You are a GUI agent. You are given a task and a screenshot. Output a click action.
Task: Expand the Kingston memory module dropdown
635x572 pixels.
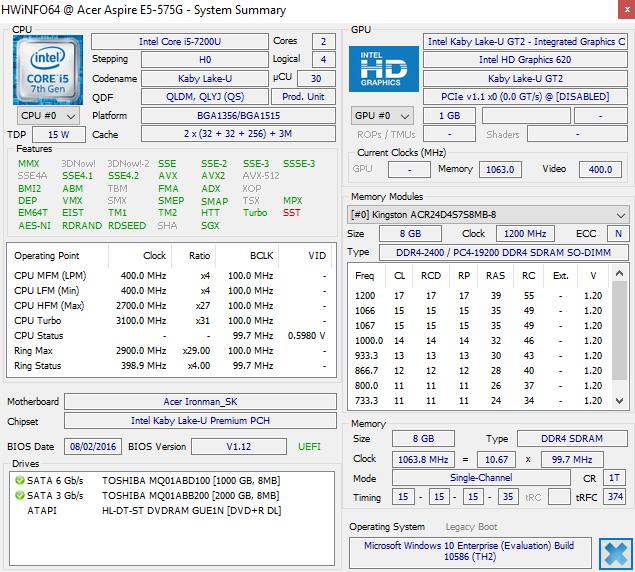click(488, 215)
